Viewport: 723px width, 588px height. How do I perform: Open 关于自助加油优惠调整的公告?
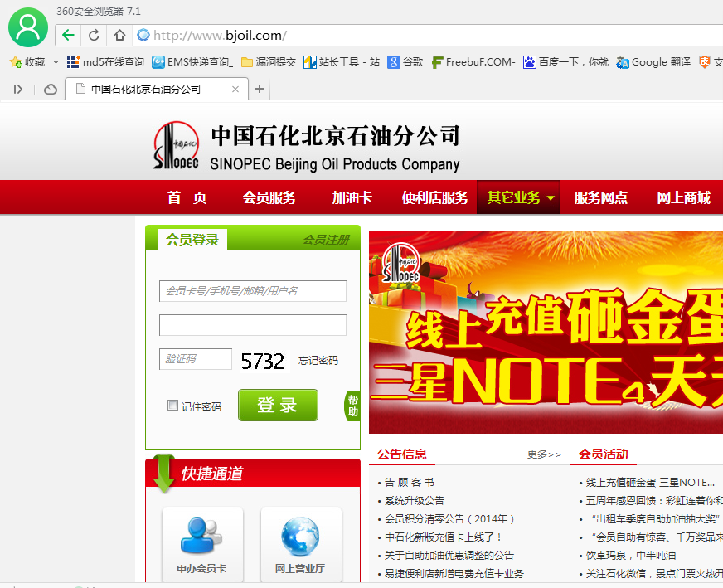point(449,556)
